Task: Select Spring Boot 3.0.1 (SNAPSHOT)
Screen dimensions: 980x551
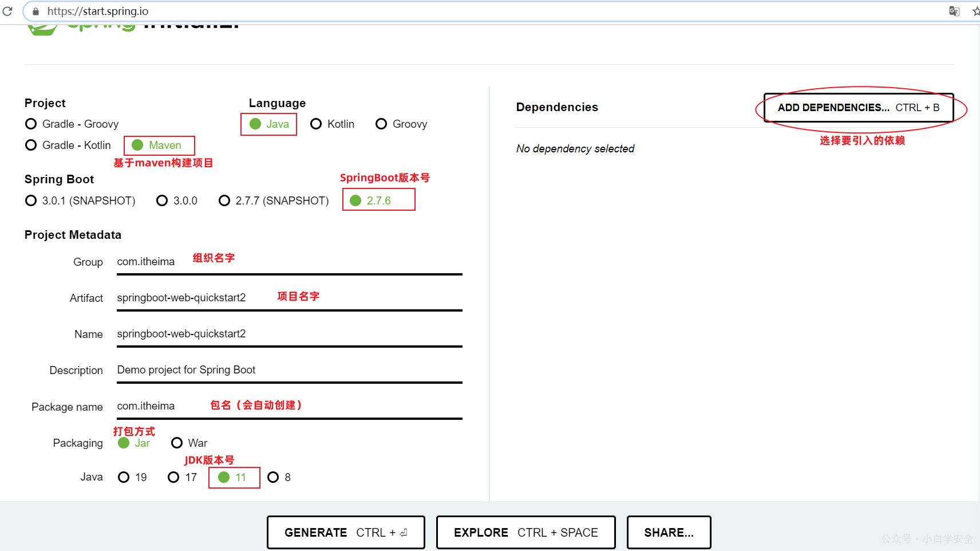Action: point(81,200)
